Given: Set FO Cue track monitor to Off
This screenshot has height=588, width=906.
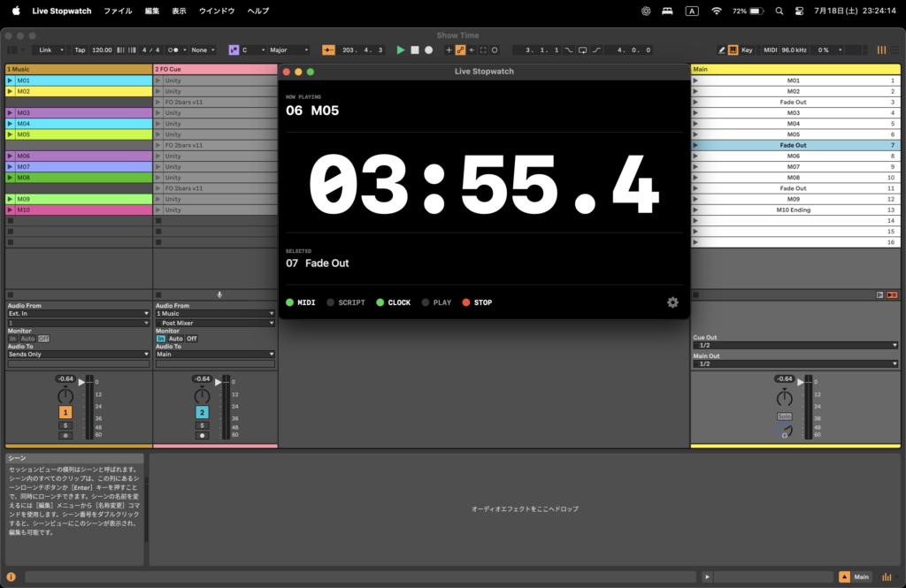Looking at the screenshot, I should [x=192, y=339].
